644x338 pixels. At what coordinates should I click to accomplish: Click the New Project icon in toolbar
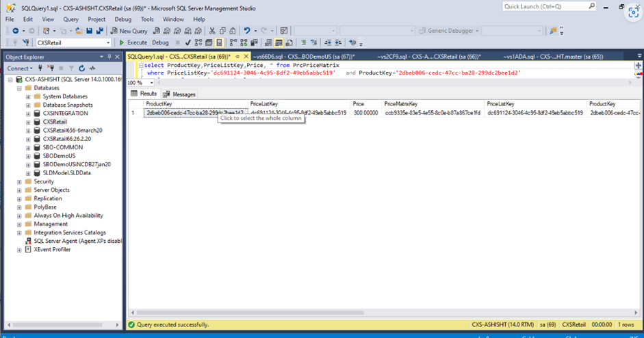(47, 31)
